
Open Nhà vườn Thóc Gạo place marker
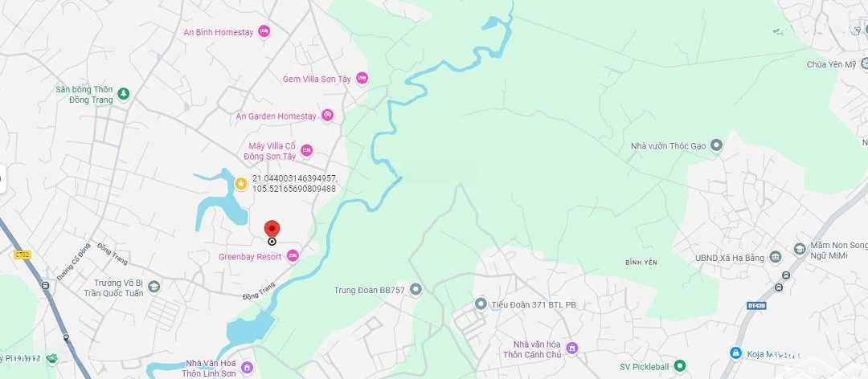(717, 145)
